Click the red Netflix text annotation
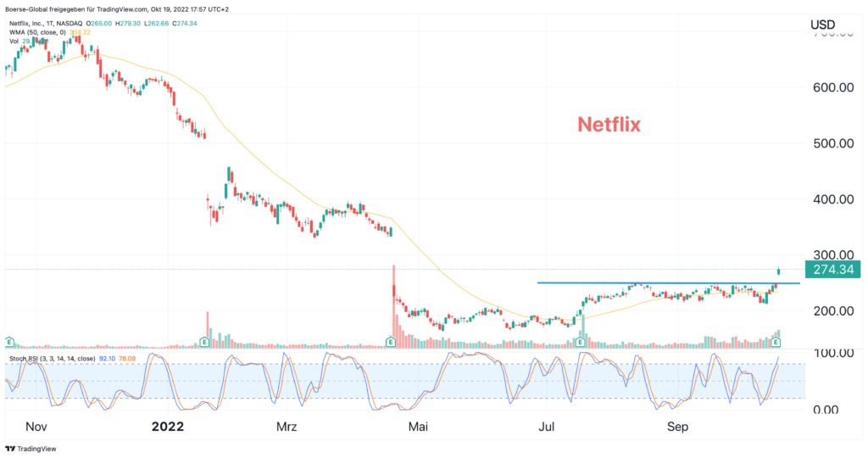Viewport: 868px width, 458px height. pos(609,125)
